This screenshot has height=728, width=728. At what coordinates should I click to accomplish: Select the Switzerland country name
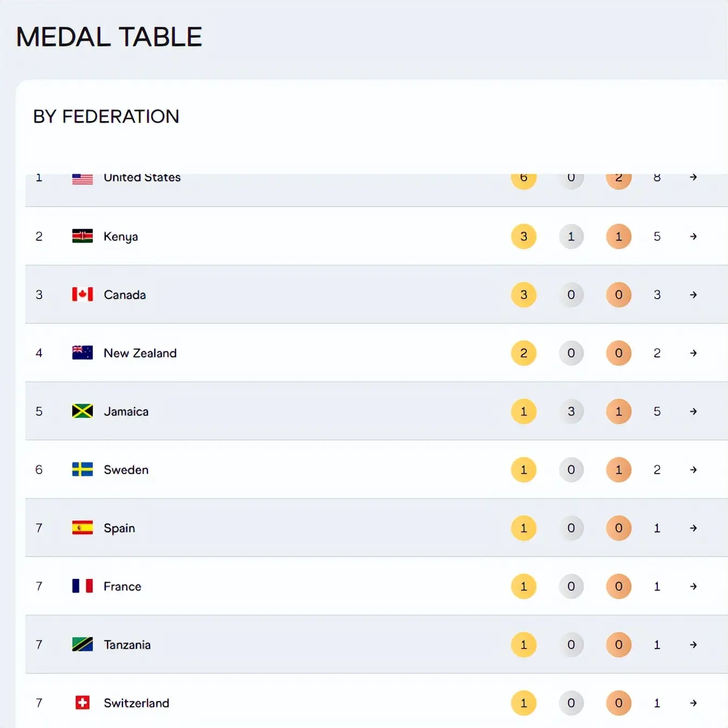136,703
